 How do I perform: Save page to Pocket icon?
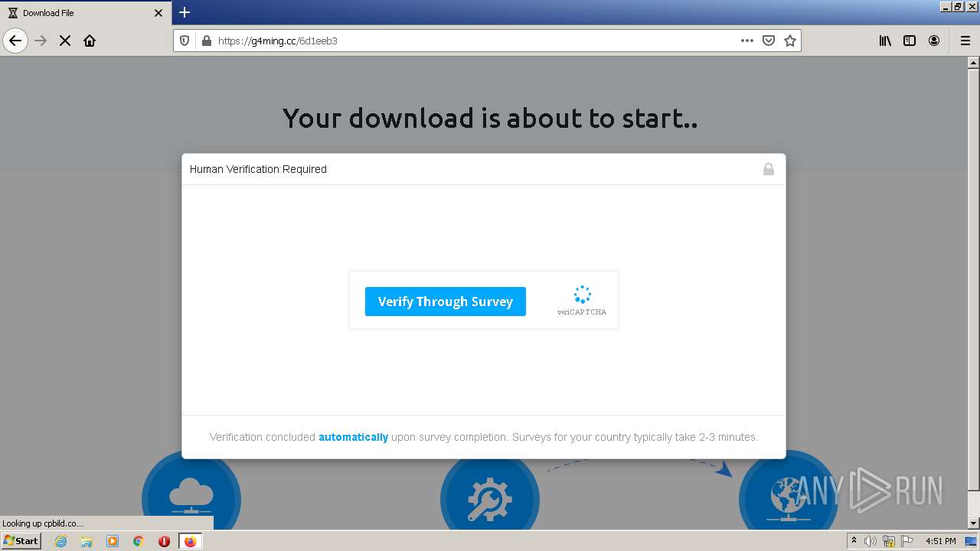(x=769, y=41)
